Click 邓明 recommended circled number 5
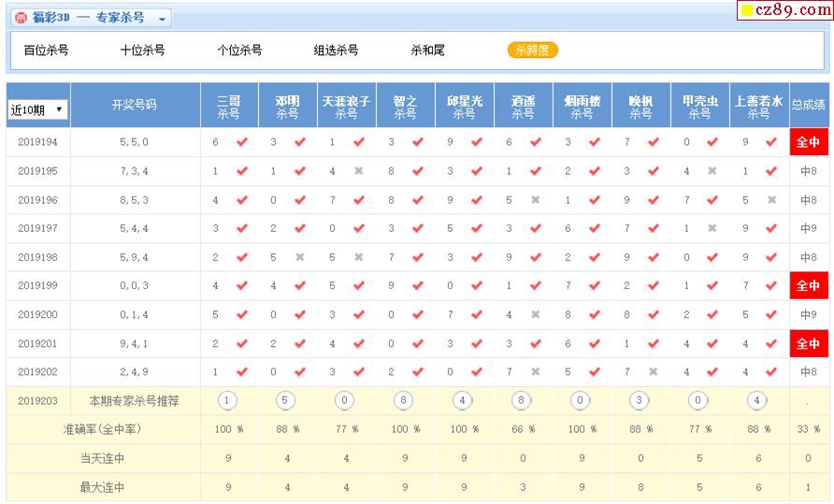This screenshot has height=504, width=834. pos(286,400)
